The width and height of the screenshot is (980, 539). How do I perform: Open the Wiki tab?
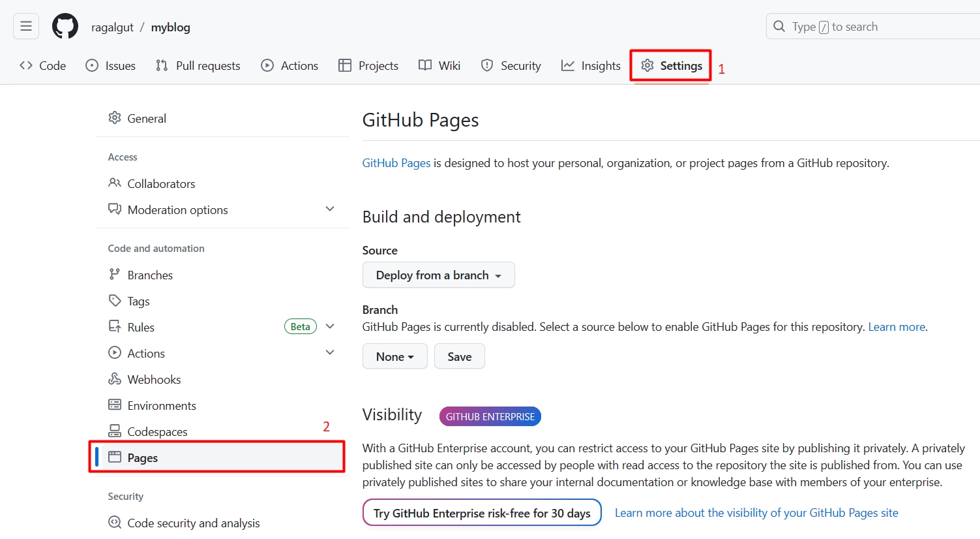tap(439, 65)
